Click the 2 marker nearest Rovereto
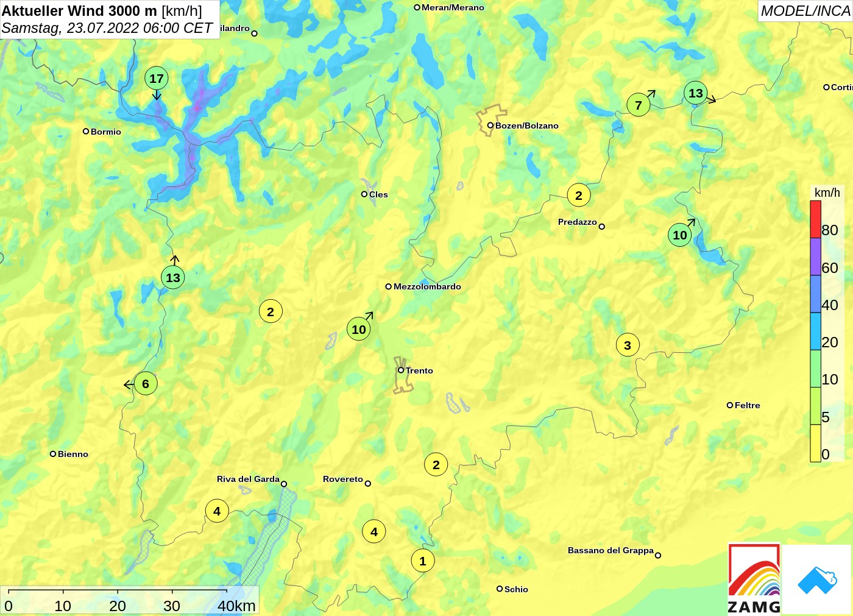This screenshot has height=616, width=853. [x=436, y=465]
